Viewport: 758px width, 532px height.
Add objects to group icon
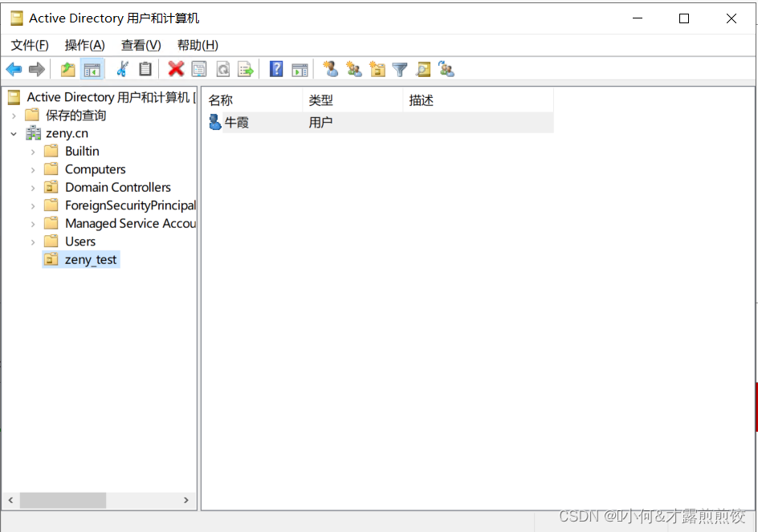click(x=446, y=69)
